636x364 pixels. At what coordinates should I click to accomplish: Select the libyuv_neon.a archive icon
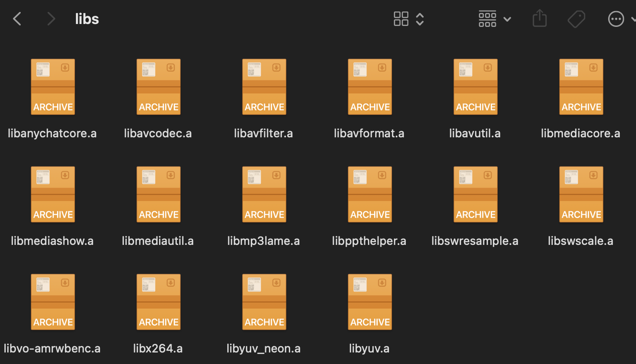(x=264, y=302)
